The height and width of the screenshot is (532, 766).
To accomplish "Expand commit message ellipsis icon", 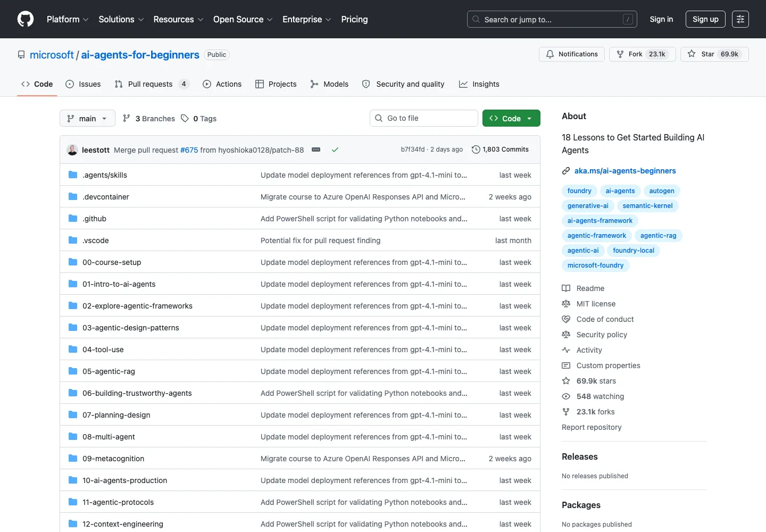I will pos(316,150).
